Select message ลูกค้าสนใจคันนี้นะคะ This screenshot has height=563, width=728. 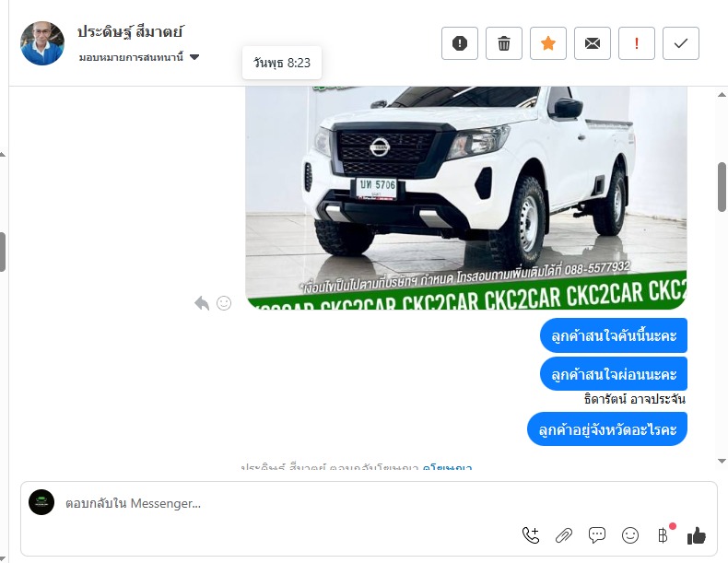tap(614, 335)
